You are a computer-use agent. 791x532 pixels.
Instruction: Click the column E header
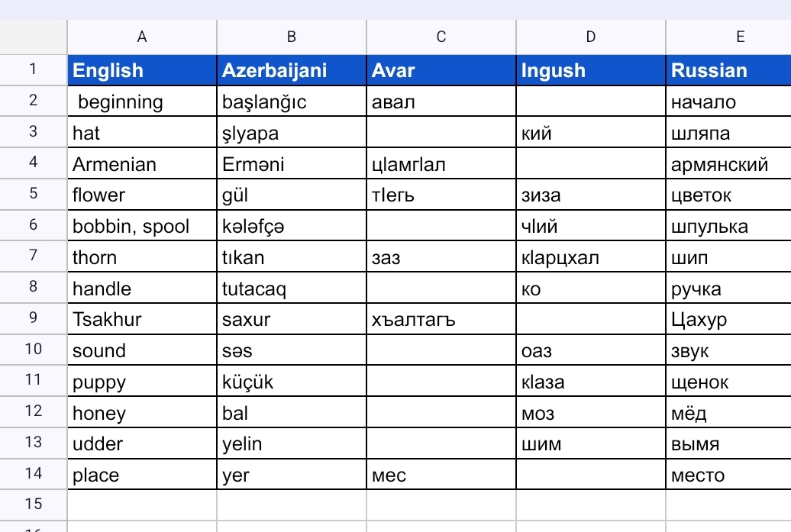click(728, 37)
